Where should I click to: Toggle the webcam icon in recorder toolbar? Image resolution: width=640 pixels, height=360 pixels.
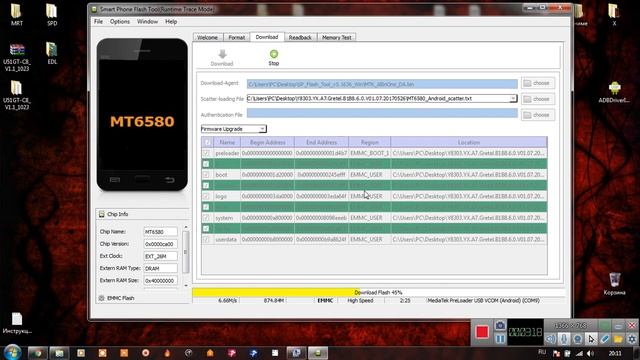pos(578,339)
